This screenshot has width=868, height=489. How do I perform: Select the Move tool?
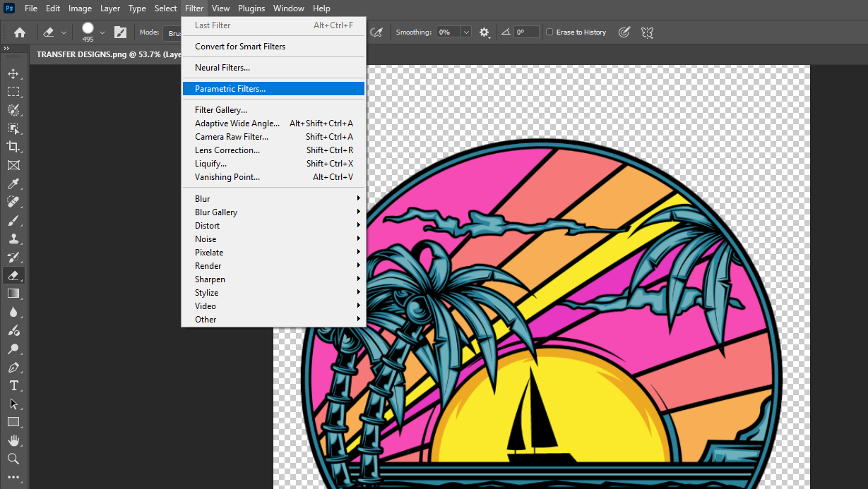coord(13,73)
